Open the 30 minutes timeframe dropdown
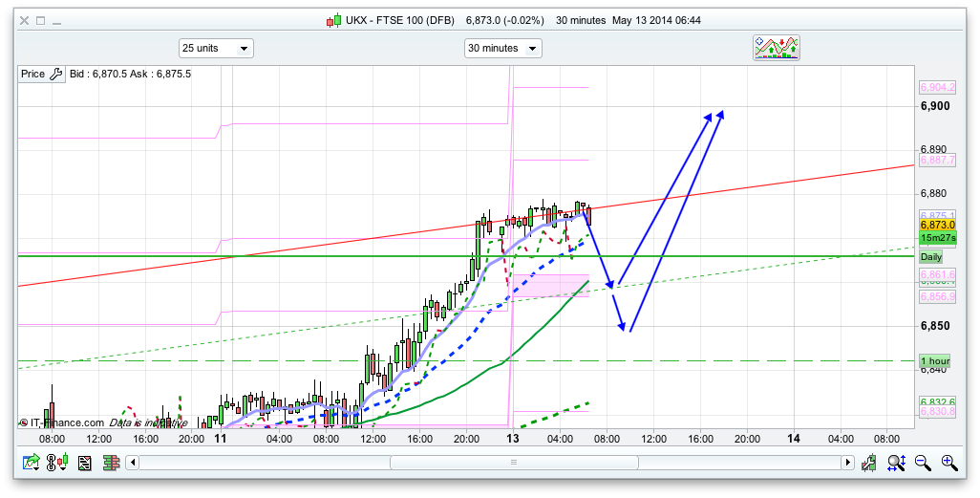Image resolution: width=980 pixels, height=498 pixels. (502, 48)
